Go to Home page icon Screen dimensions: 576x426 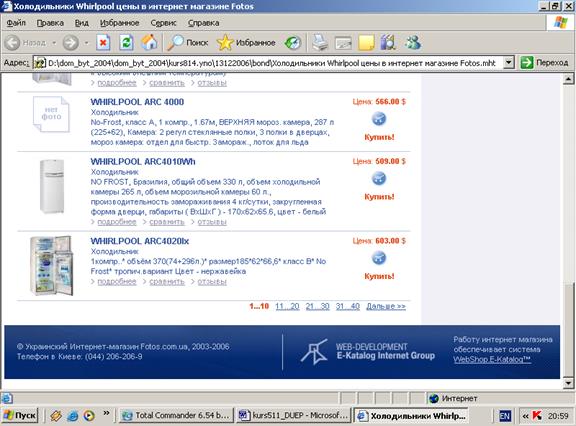click(150, 43)
